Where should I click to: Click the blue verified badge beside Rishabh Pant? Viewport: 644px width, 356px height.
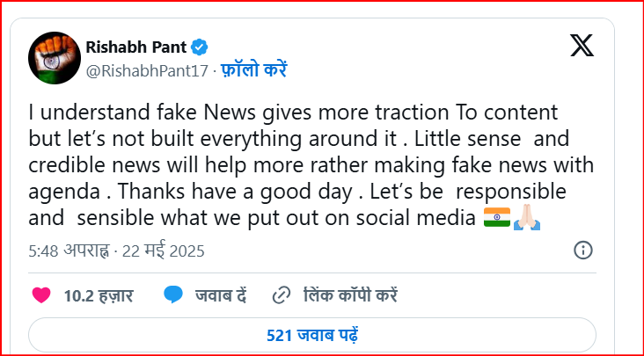[201, 47]
